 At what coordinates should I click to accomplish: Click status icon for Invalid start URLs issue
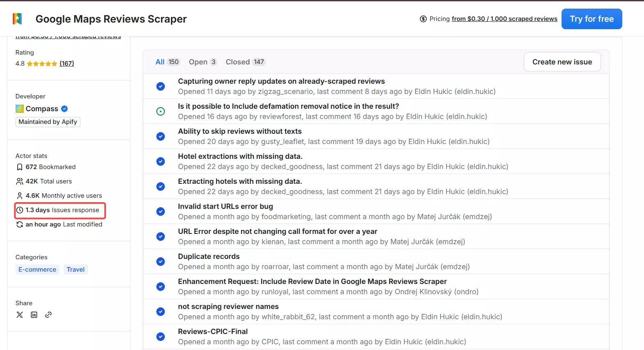click(x=161, y=211)
